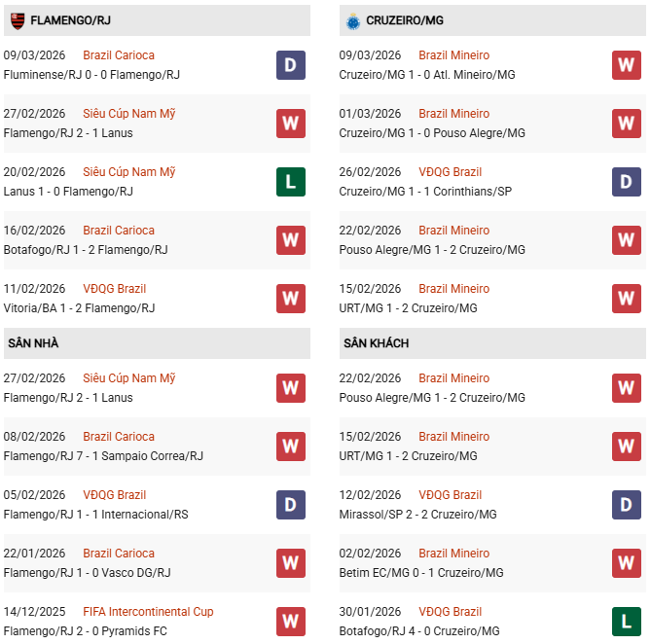
Task: Select the SÂN KHÁCH section header
Action: [376, 343]
